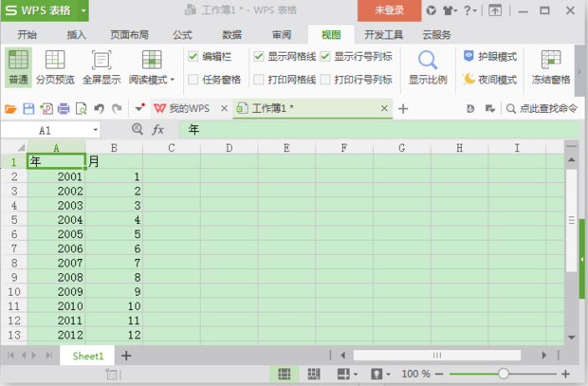Image resolution: width=588 pixels, height=386 pixels.
Task: Open the 公式 Formulas tab
Action: (182, 35)
